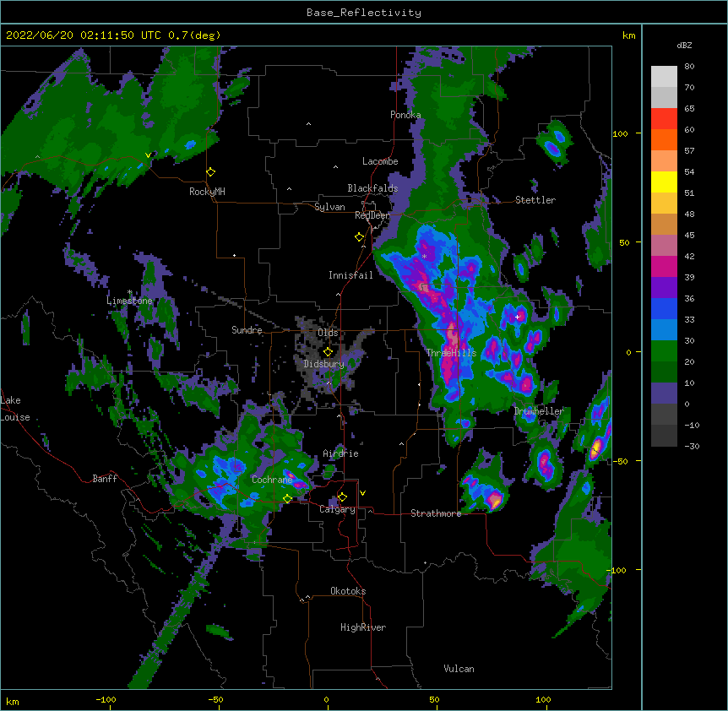The image size is (728, 711).
Task: Select the ThreeHills town label
Action: click(x=452, y=353)
